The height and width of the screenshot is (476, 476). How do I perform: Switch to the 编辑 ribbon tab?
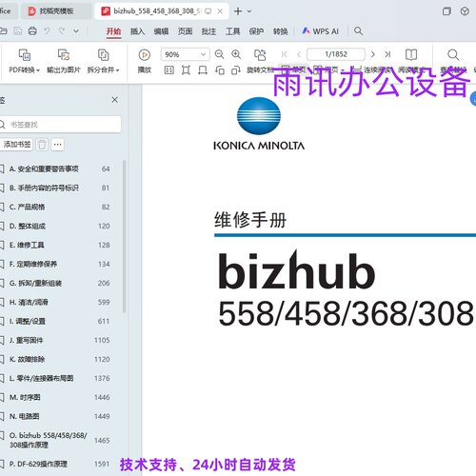click(x=161, y=31)
